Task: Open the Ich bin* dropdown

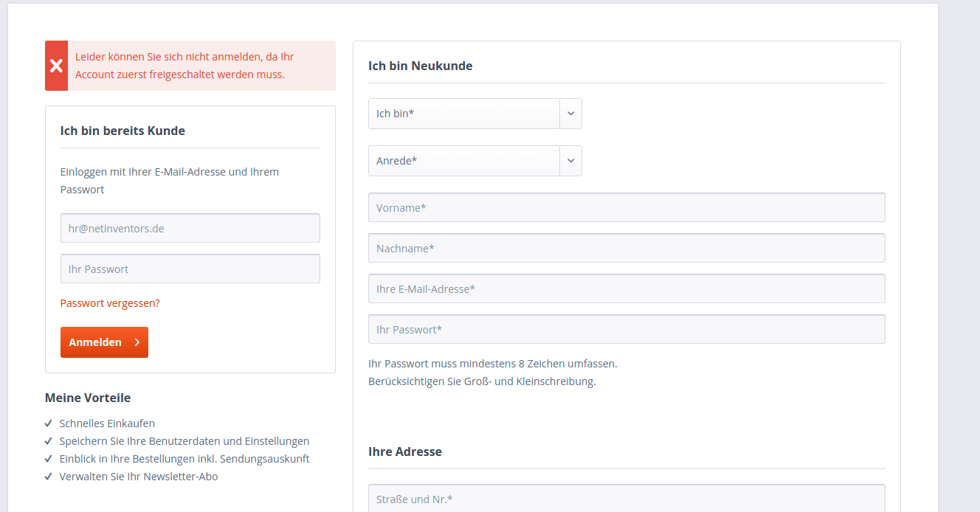Action: click(x=475, y=114)
